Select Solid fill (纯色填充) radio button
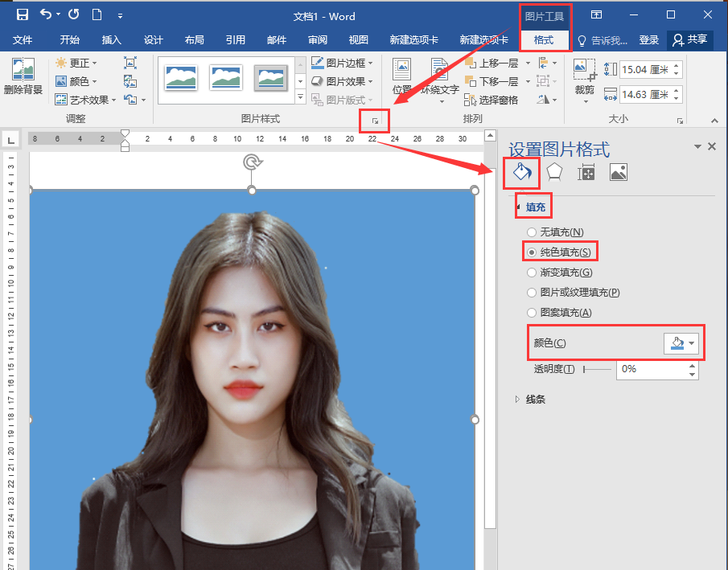The width and height of the screenshot is (728, 570). point(532,252)
